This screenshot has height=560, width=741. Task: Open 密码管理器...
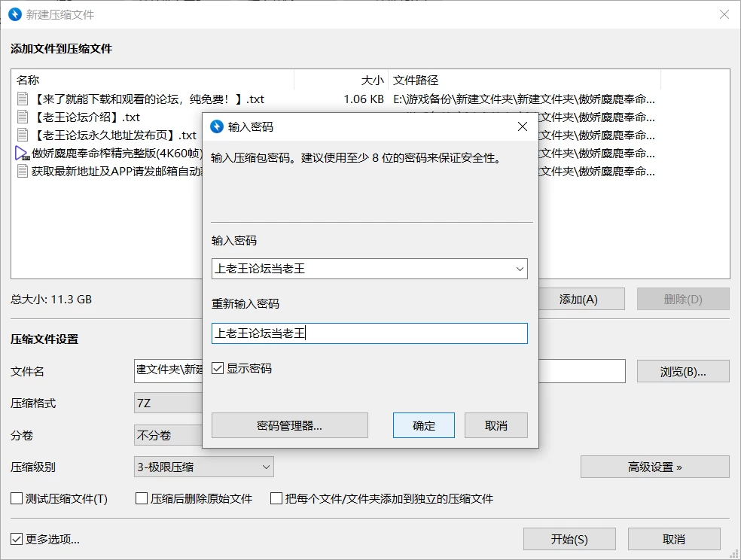point(289,425)
